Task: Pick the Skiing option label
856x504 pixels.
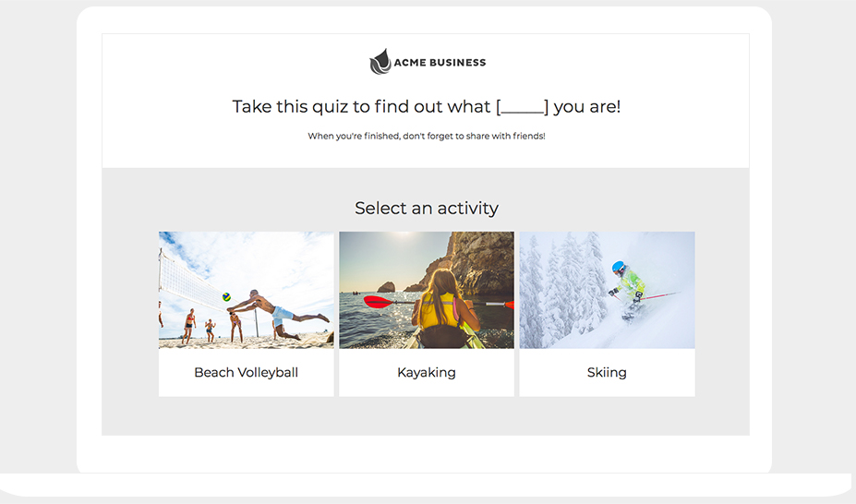Action: click(607, 373)
